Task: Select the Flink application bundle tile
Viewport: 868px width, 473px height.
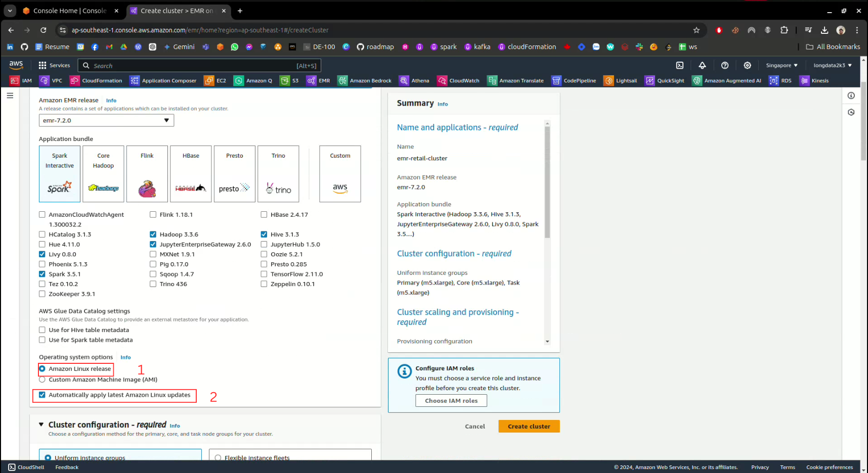Action: click(x=147, y=174)
